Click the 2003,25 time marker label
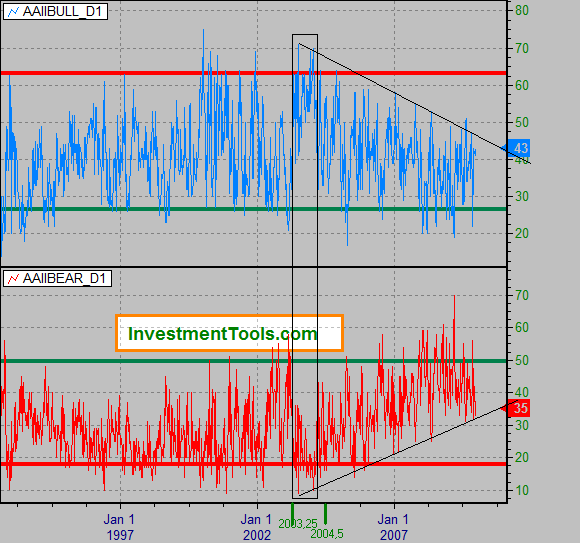This screenshot has width=580, height=543. (x=298, y=524)
